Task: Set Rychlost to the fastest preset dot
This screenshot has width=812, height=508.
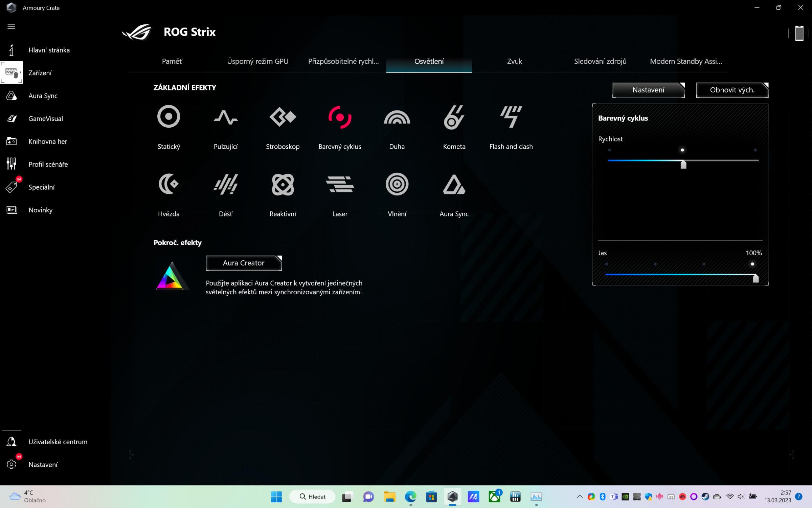Action: click(x=755, y=150)
